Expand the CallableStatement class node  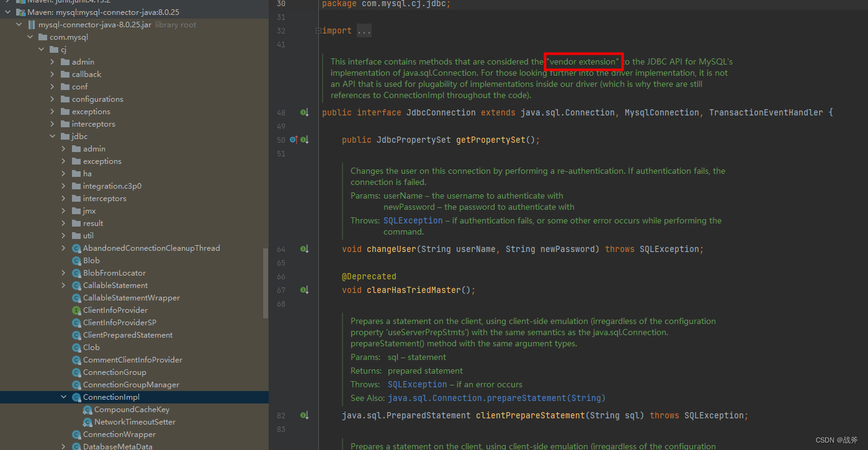(x=64, y=286)
